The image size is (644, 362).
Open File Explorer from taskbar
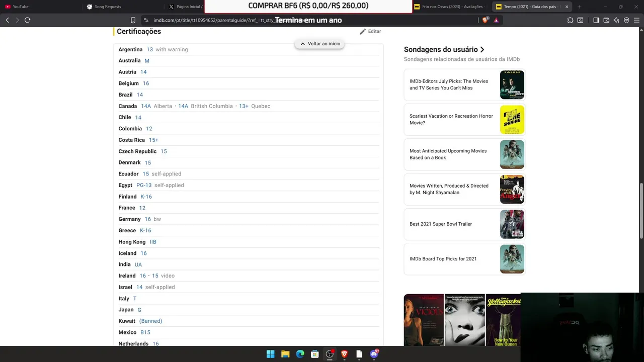tap(285, 354)
